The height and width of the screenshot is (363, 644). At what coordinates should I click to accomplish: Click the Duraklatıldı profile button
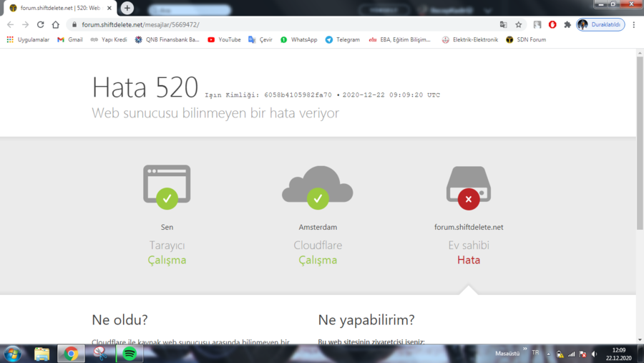(600, 24)
